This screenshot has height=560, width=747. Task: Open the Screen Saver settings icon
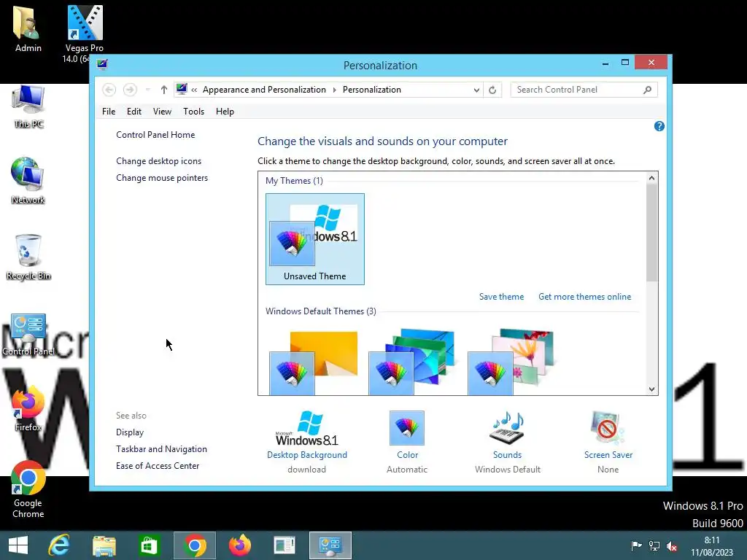608,428
